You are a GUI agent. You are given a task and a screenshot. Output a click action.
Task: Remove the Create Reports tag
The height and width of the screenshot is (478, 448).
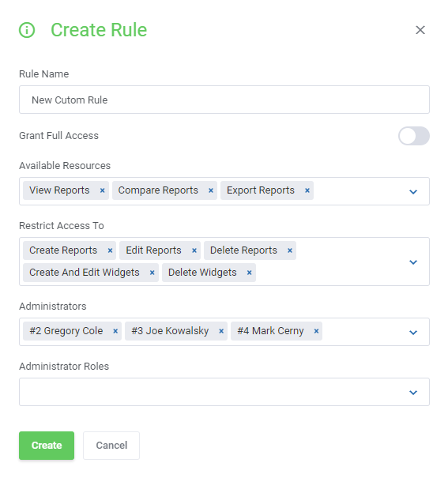pyautogui.click(x=110, y=250)
